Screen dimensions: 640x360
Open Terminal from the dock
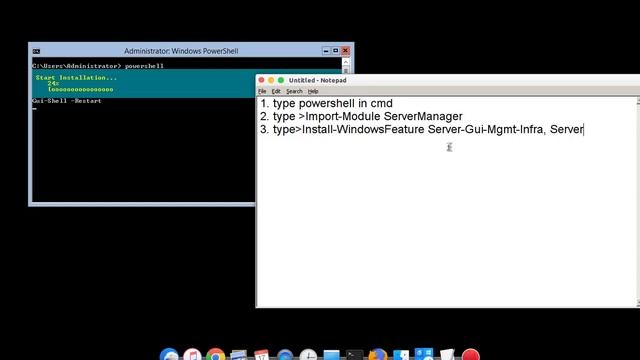(x=354, y=355)
